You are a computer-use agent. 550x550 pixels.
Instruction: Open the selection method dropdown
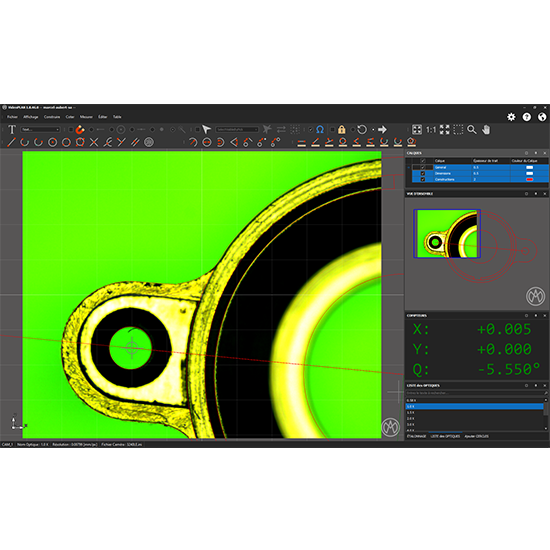coord(237,129)
